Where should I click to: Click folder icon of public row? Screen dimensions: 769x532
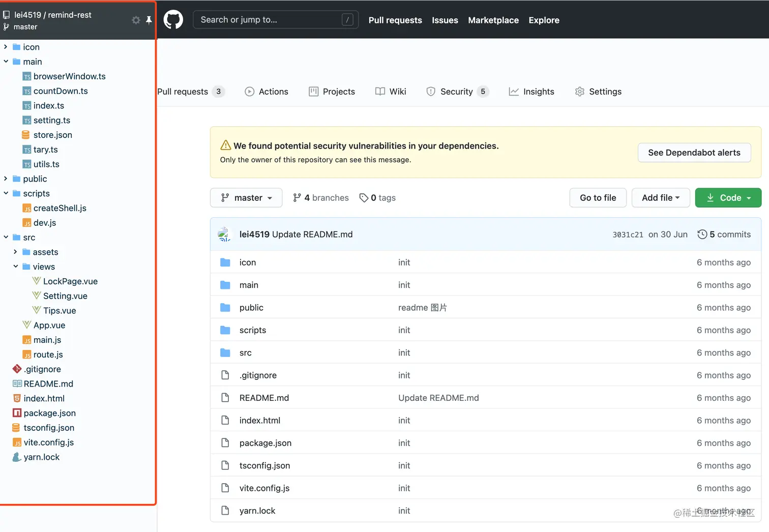click(225, 308)
